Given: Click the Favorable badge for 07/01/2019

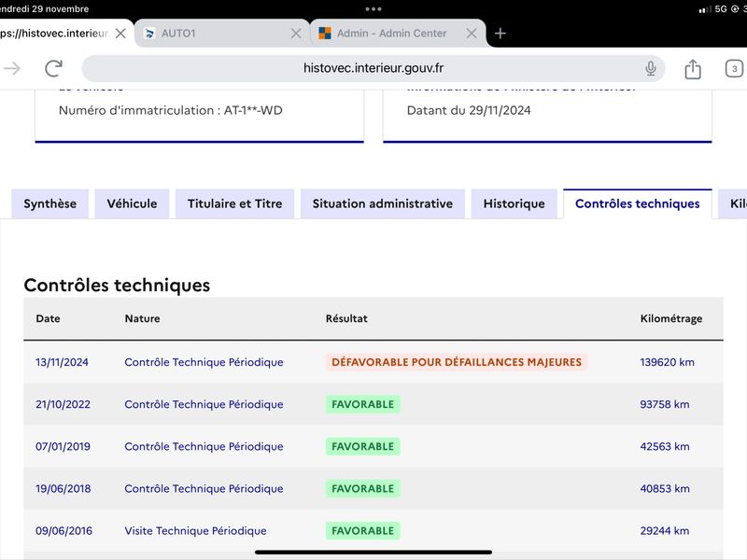Looking at the screenshot, I should (363, 447).
